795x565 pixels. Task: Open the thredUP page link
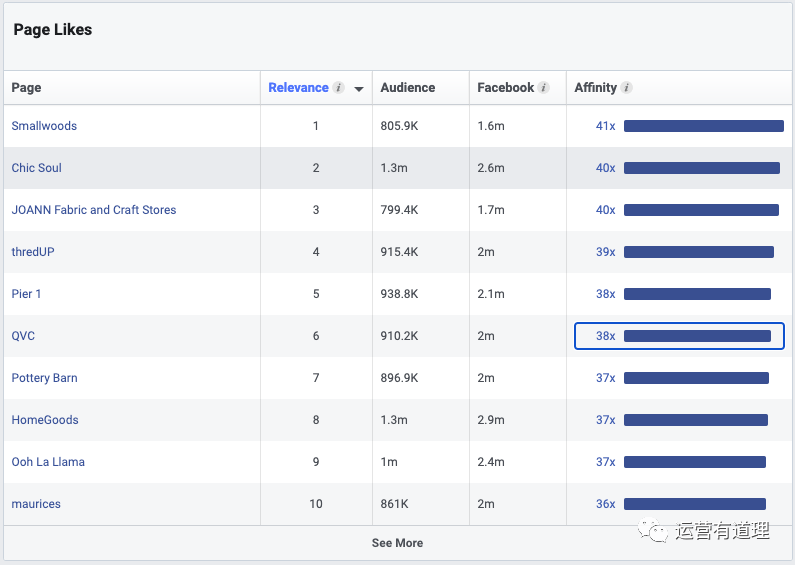coord(33,252)
